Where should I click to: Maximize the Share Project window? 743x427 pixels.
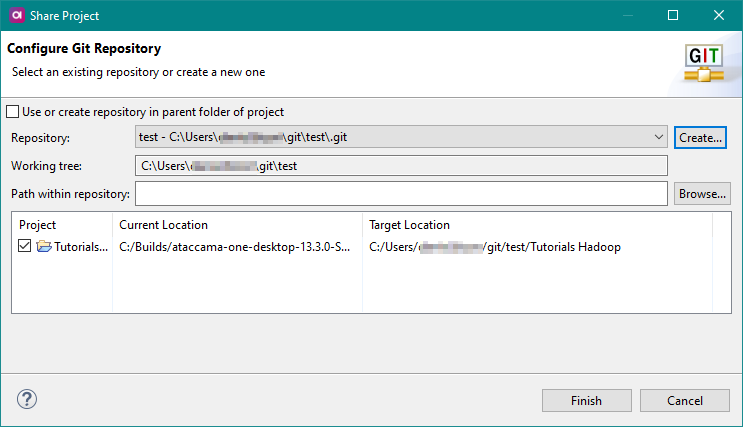pyautogui.click(x=673, y=16)
